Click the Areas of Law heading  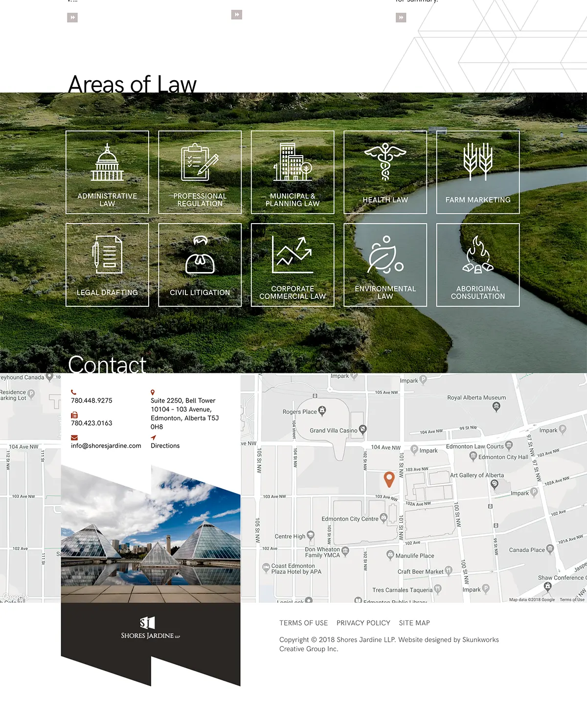[x=133, y=84]
